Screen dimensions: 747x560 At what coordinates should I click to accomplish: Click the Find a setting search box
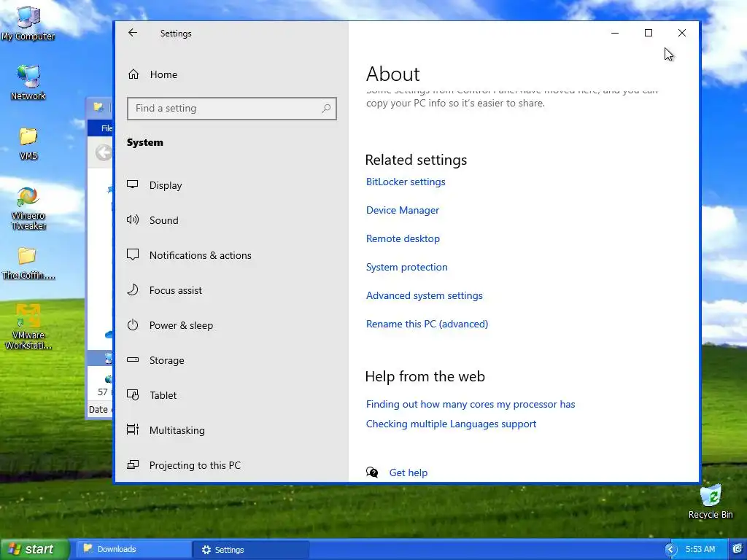231,109
